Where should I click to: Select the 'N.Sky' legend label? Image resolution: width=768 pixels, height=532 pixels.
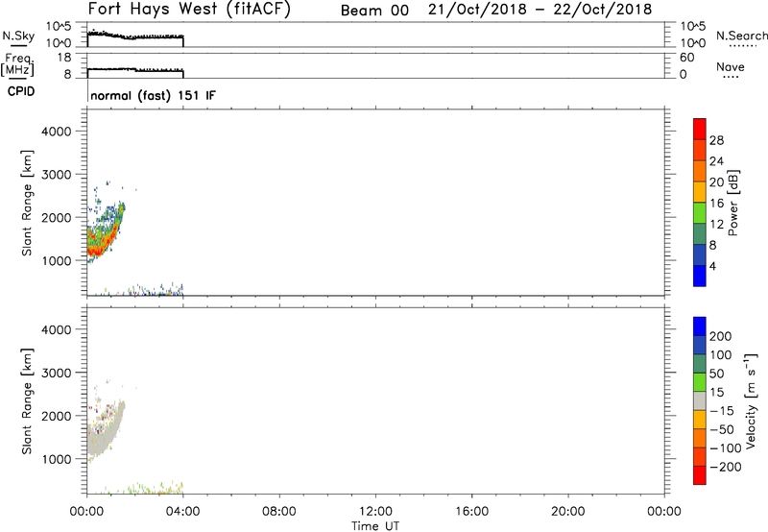click(x=18, y=36)
